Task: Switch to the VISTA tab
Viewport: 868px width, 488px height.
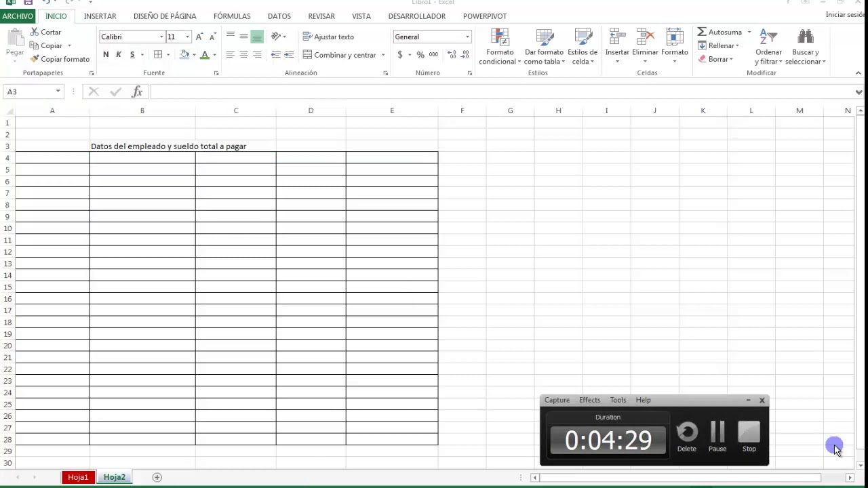Action: (361, 16)
